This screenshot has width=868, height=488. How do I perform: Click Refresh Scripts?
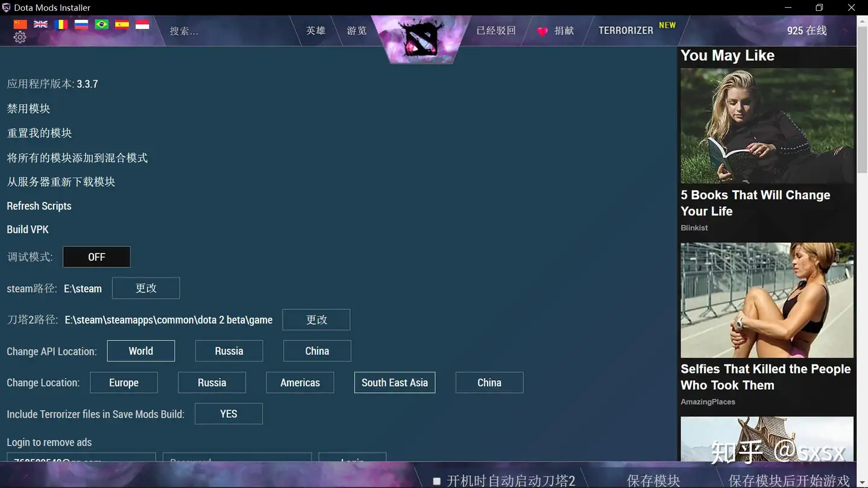[39, 206]
